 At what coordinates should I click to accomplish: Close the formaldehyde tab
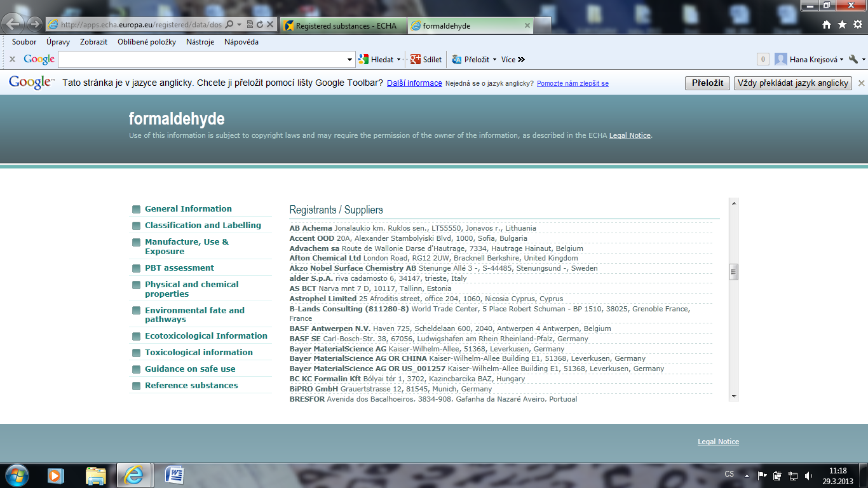tap(527, 26)
